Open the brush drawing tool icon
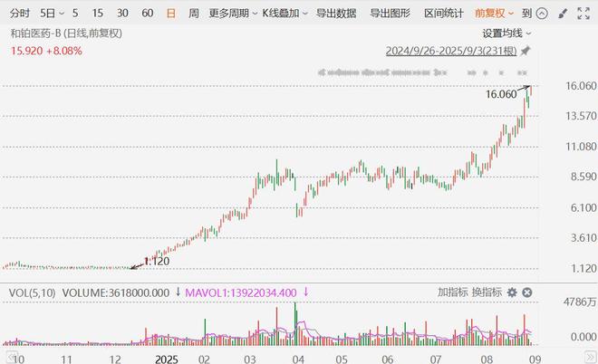Viewport: 598px width, 364px height. point(563,14)
